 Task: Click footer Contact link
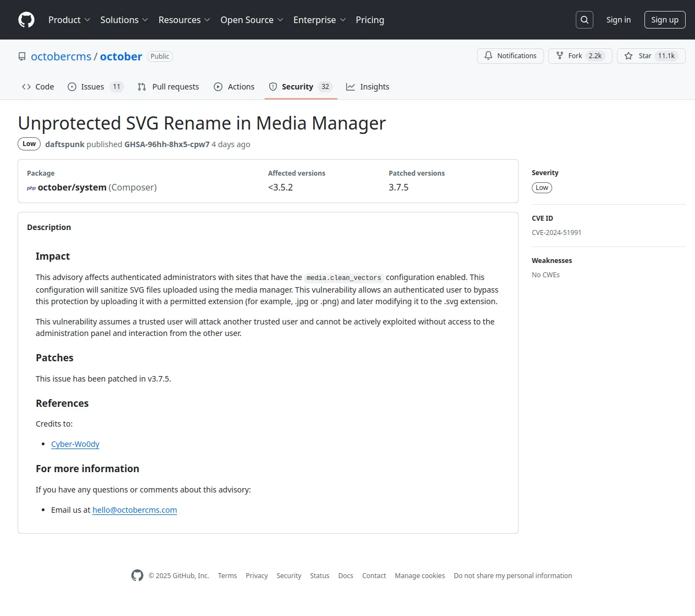click(374, 576)
